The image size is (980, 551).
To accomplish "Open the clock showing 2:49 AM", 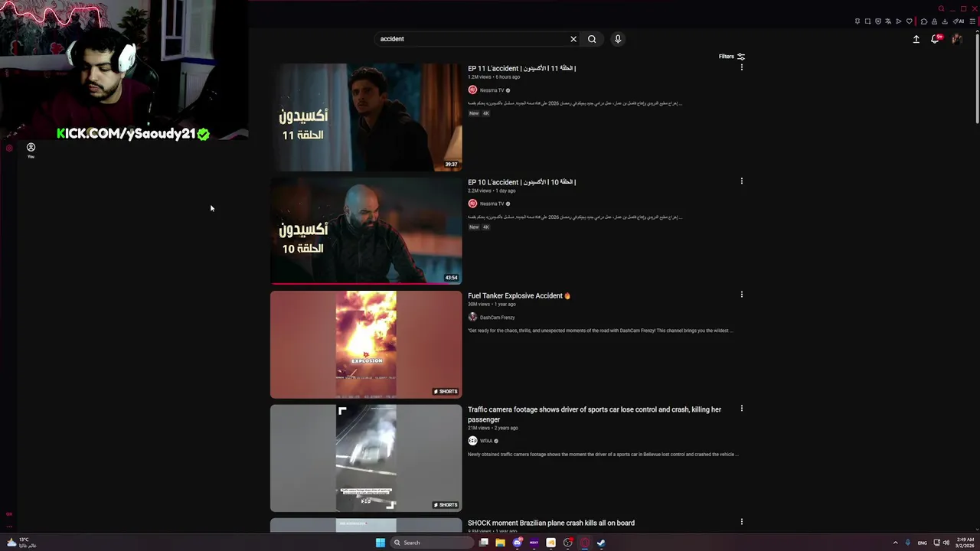I will point(965,543).
